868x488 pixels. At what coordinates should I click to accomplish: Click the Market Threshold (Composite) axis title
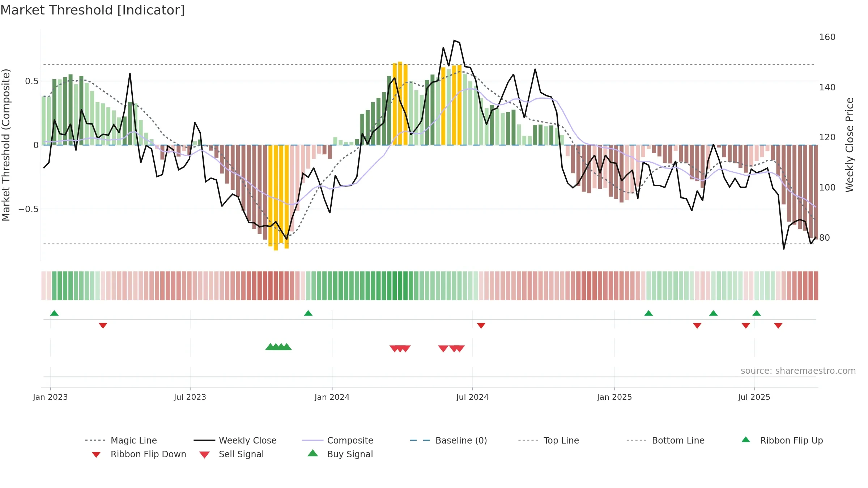(x=6, y=145)
